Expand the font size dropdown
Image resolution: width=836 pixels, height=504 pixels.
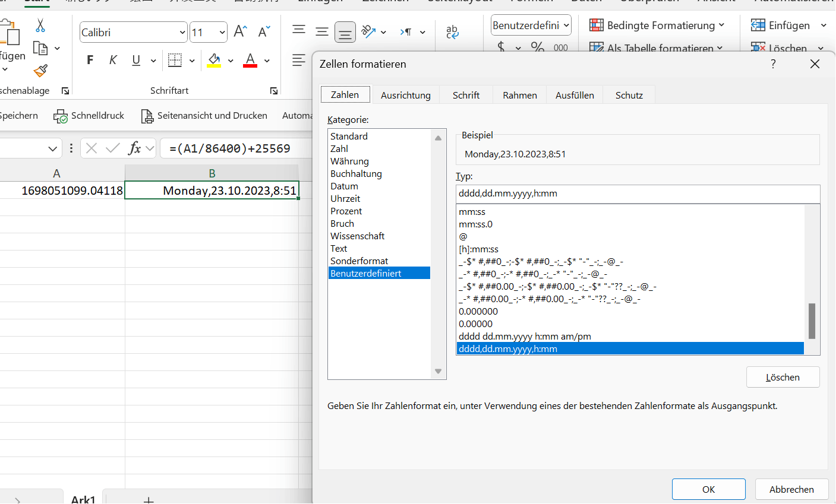(222, 33)
